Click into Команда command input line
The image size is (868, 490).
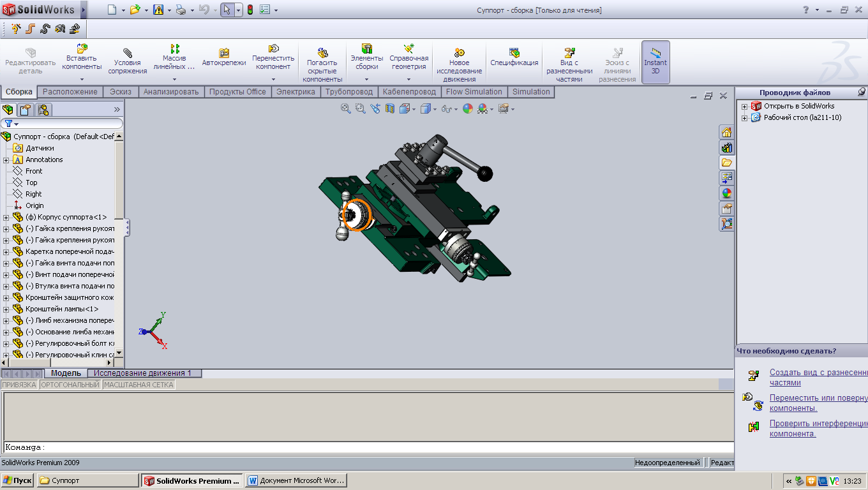[369, 448]
